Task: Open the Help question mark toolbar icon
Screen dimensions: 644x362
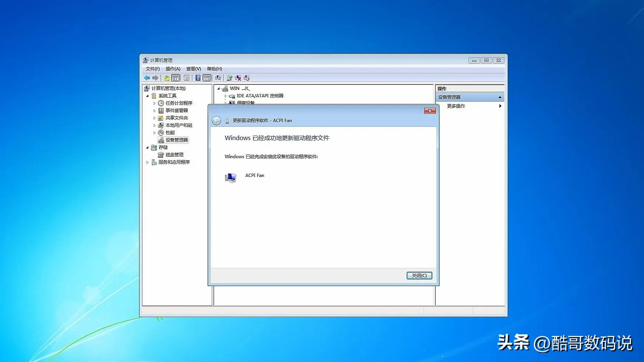Action: (198, 78)
